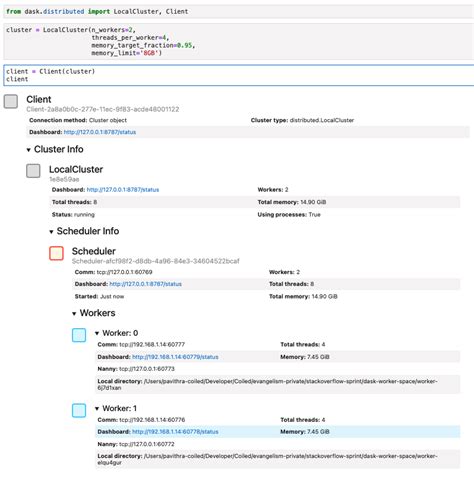Click the gray Client icon square
Image resolution: width=474 pixels, height=493 pixels.
pos(11,101)
